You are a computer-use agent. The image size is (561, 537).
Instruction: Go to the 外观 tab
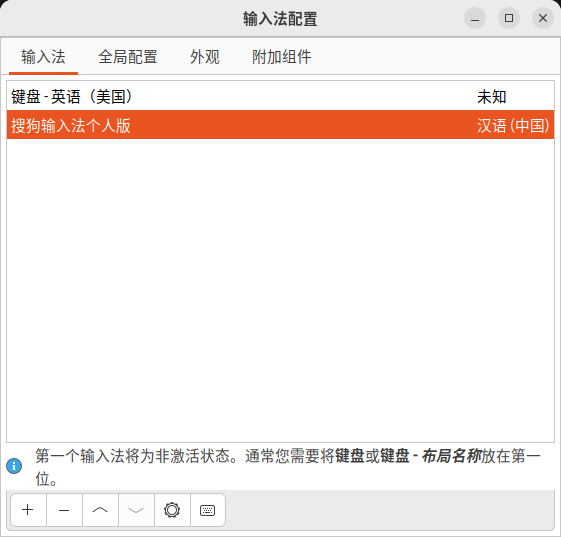pos(205,57)
